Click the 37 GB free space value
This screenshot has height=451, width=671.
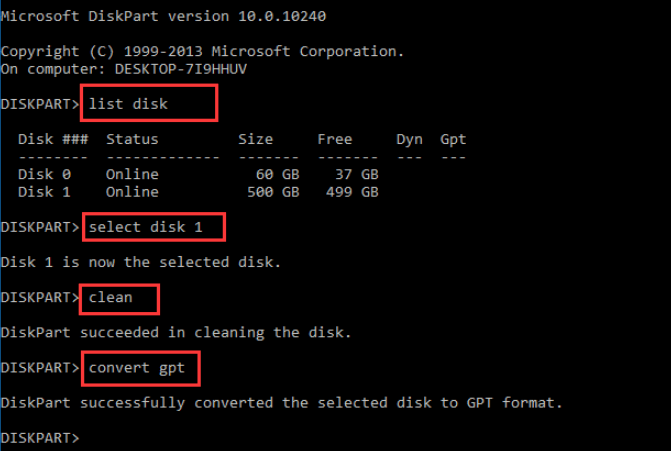356,174
